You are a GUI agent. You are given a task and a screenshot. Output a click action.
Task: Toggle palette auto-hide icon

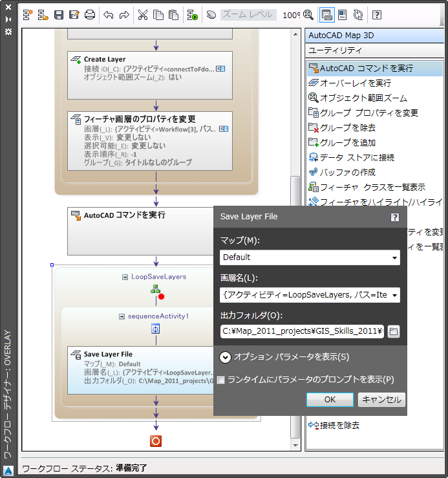(x=8, y=19)
